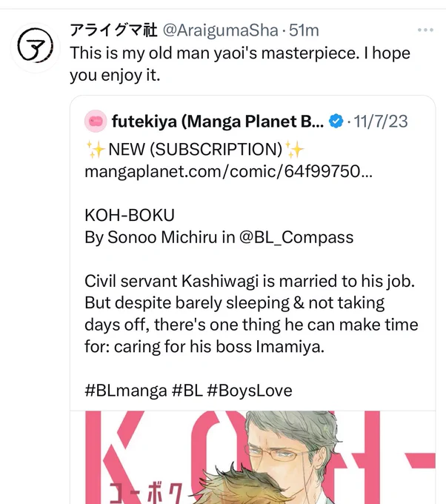
Task: Open the mangaplanet.com/comic link
Action: (x=228, y=171)
